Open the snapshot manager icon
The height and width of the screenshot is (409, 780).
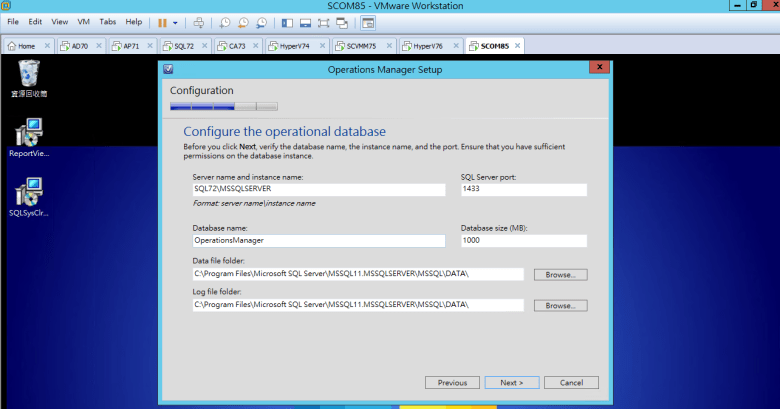(x=261, y=22)
